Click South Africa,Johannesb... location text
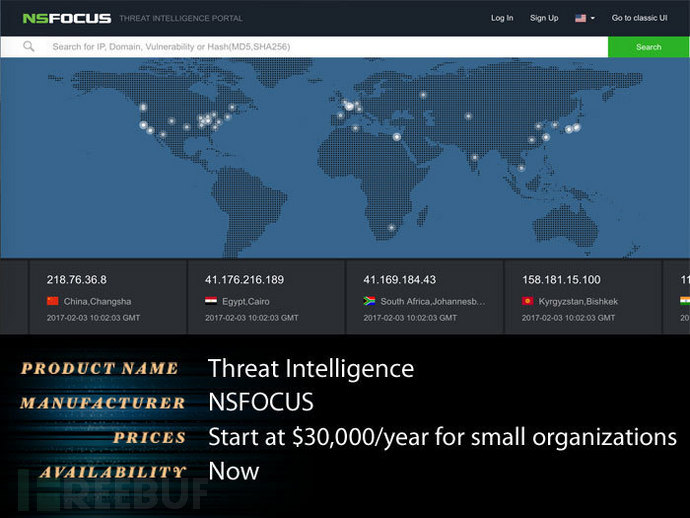Image resolution: width=690 pixels, height=518 pixels. click(x=433, y=301)
